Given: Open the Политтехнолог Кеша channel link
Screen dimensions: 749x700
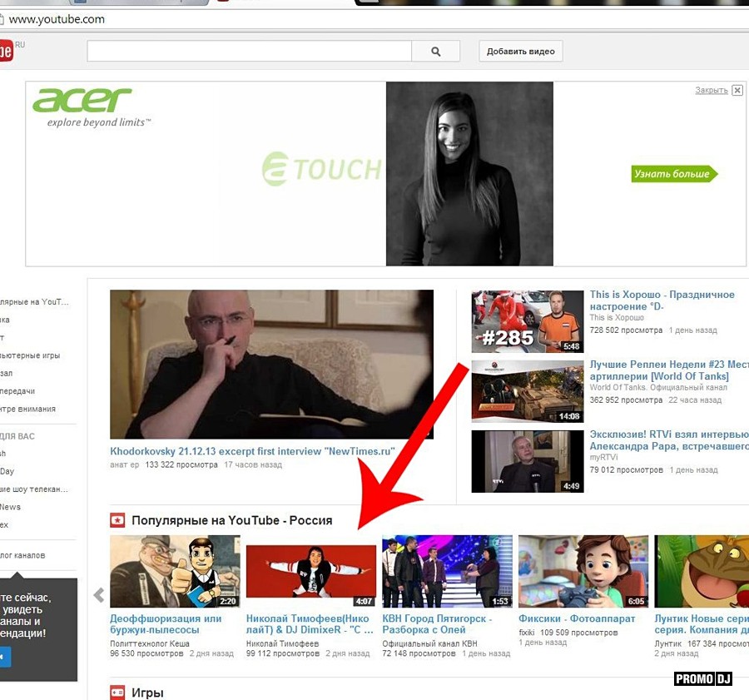Looking at the screenshot, I should (150, 643).
